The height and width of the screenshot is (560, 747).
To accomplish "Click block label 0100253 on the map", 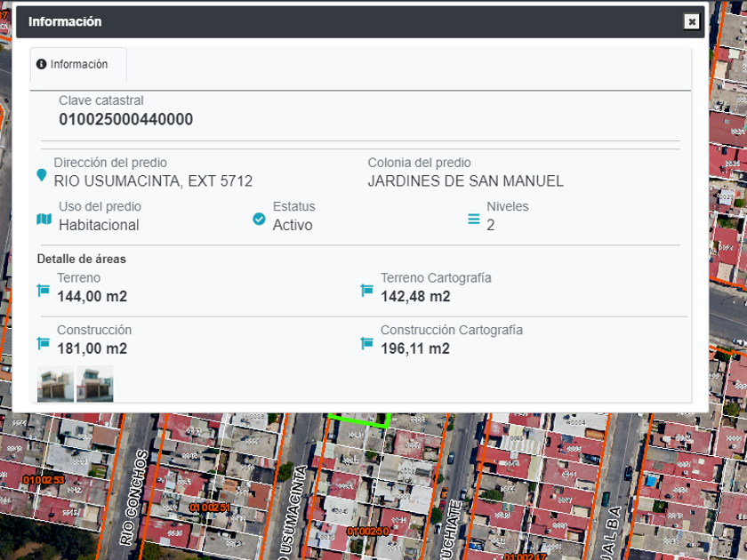I will tap(44, 479).
